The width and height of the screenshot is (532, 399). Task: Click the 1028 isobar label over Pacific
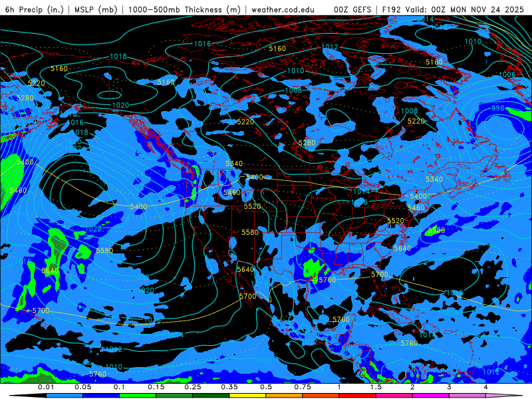point(94,229)
